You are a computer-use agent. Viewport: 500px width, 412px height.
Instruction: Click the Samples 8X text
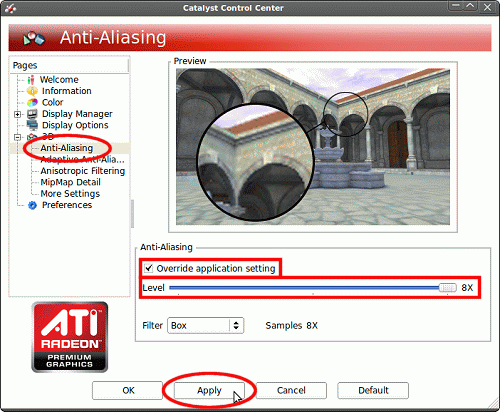point(291,325)
